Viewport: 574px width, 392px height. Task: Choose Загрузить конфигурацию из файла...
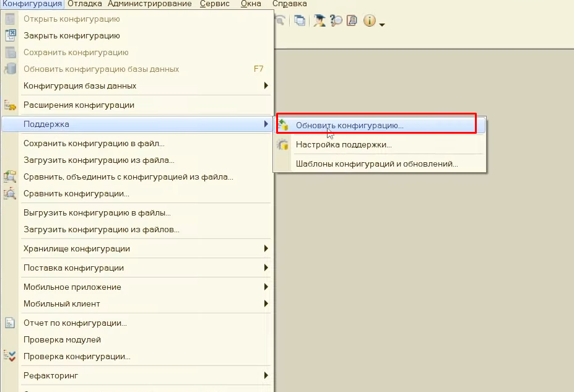[x=137, y=160]
